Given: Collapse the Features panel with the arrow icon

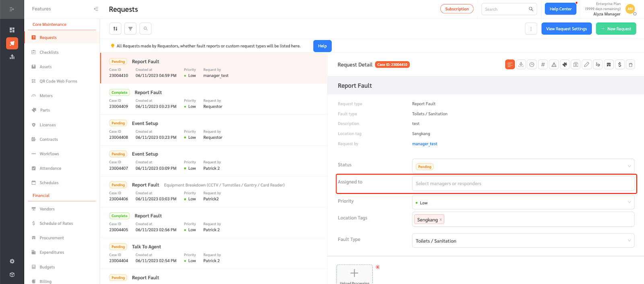Looking at the screenshot, I should click(x=96, y=9).
